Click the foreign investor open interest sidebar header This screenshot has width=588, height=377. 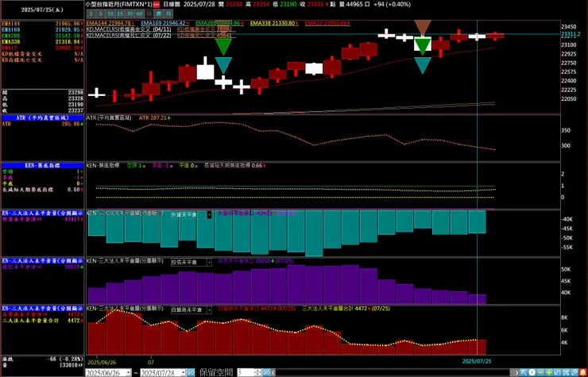(x=42, y=213)
